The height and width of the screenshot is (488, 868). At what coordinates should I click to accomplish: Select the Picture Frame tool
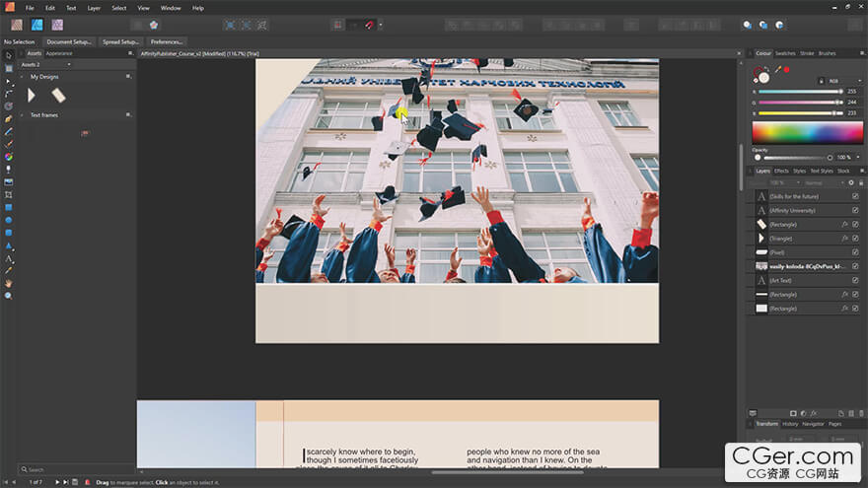[8, 182]
